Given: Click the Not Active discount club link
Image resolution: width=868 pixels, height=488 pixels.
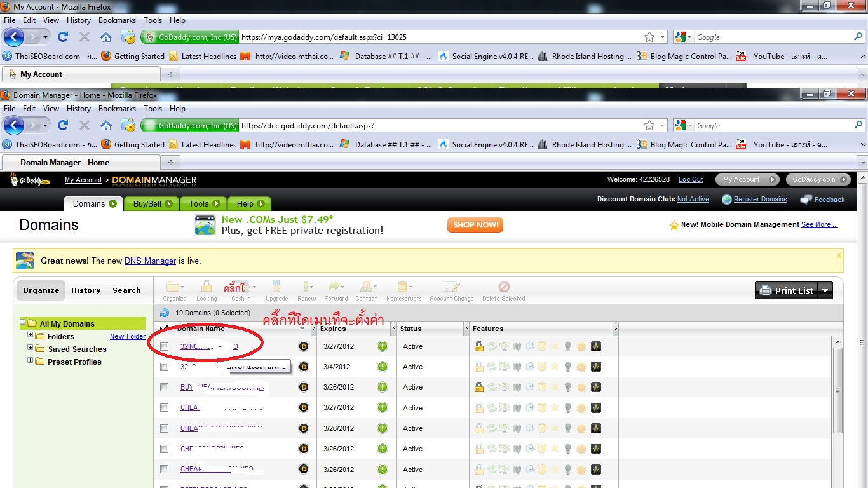Looking at the screenshot, I should tap(693, 199).
